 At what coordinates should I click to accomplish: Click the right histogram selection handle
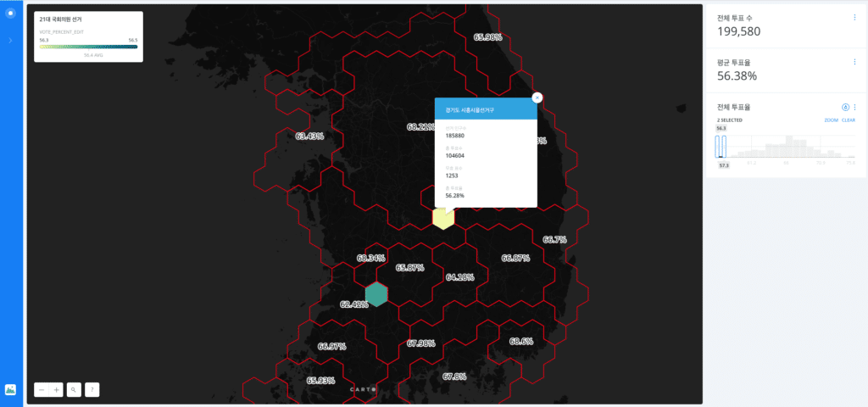pyautogui.click(x=724, y=147)
